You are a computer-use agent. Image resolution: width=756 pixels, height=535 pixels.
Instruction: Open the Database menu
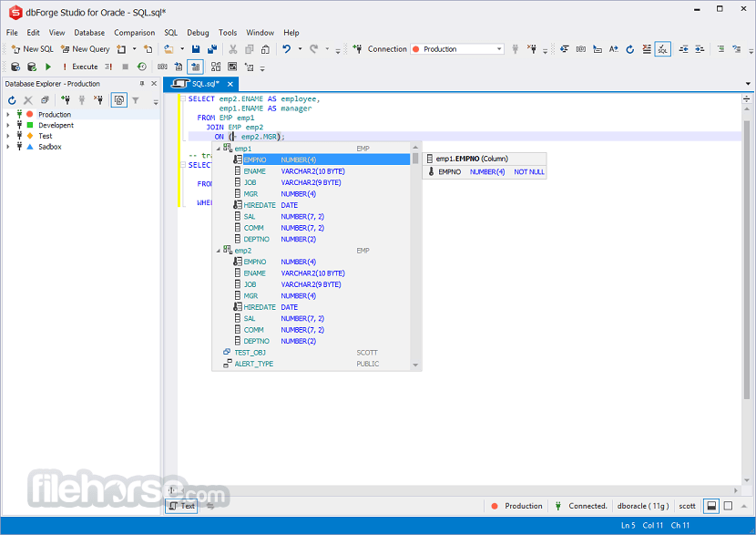[89, 33]
